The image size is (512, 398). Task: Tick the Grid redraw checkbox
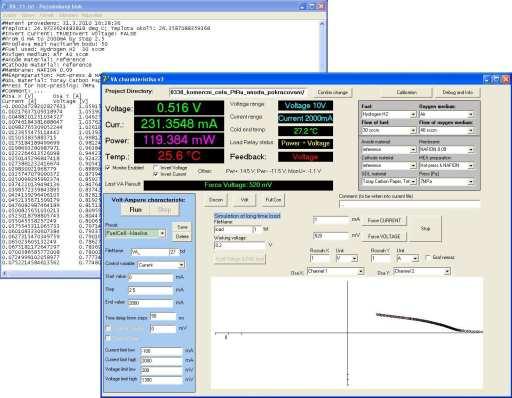pos(428,257)
